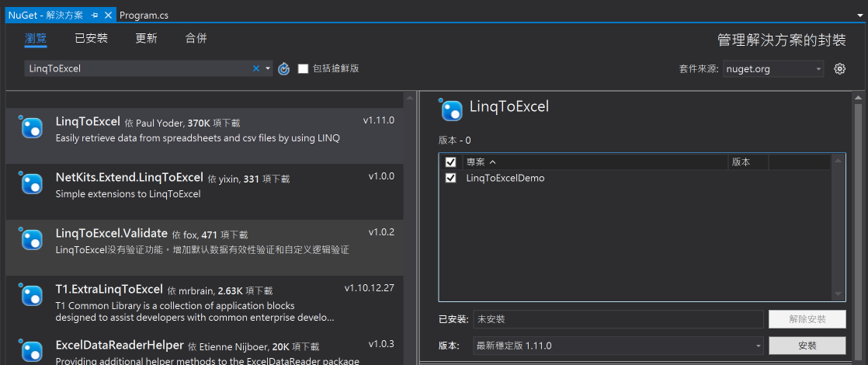
Task: Toggle the select-all projects header checkbox
Action: [x=450, y=162]
